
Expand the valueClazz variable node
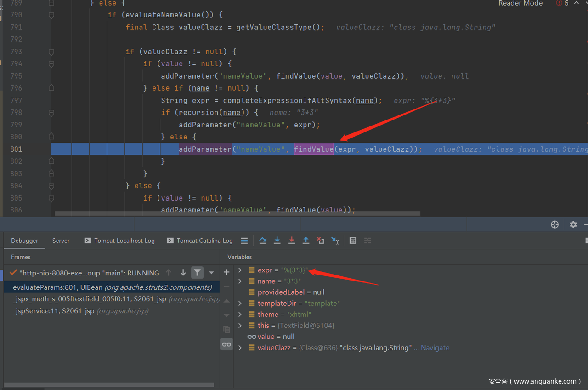click(x=240, y=348)
